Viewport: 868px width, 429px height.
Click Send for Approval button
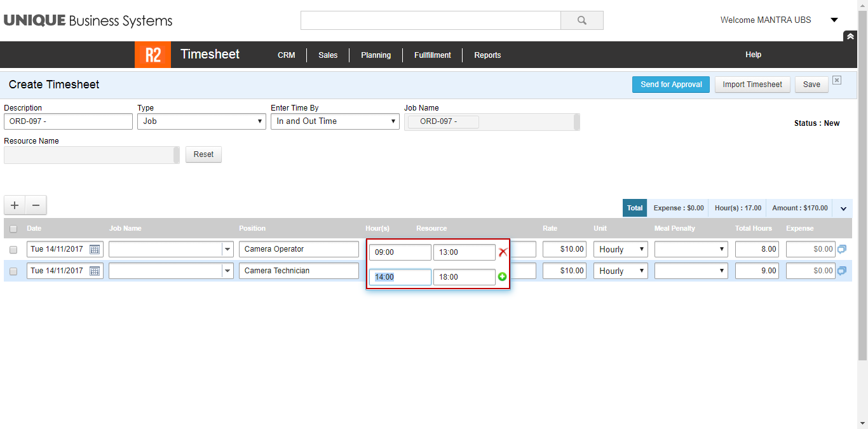click(670, 85)
